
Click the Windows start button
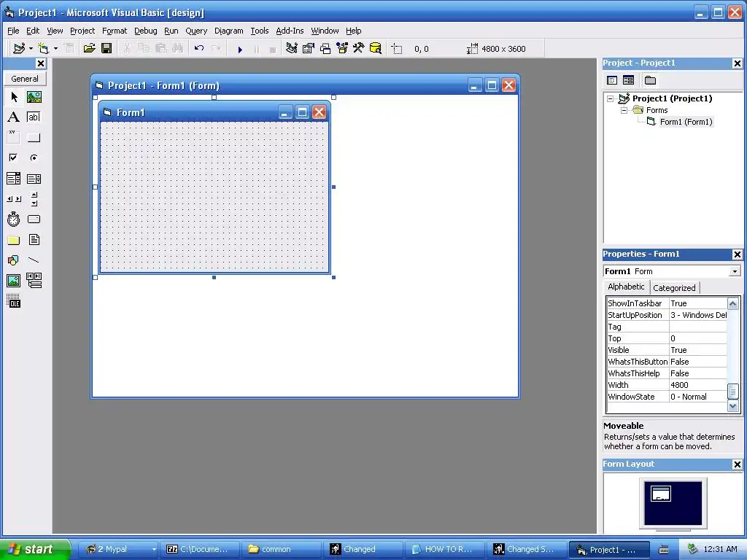(x=35, y=549)
